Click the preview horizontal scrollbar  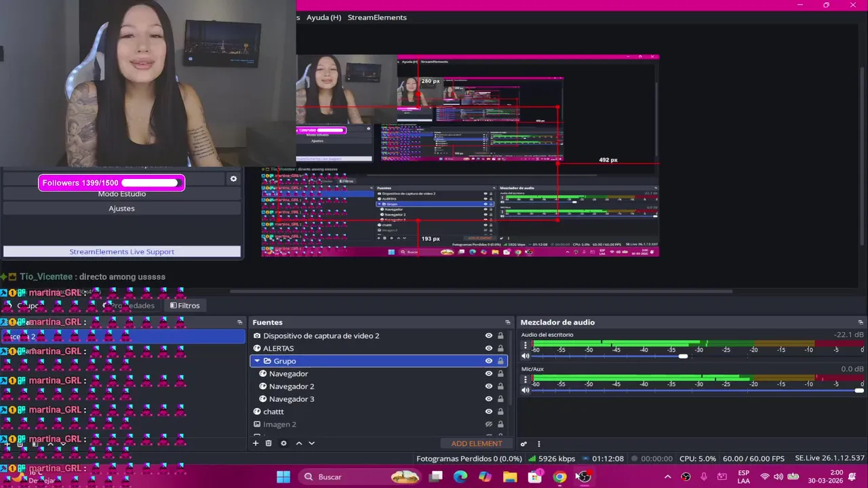click(x=481, y=291)
